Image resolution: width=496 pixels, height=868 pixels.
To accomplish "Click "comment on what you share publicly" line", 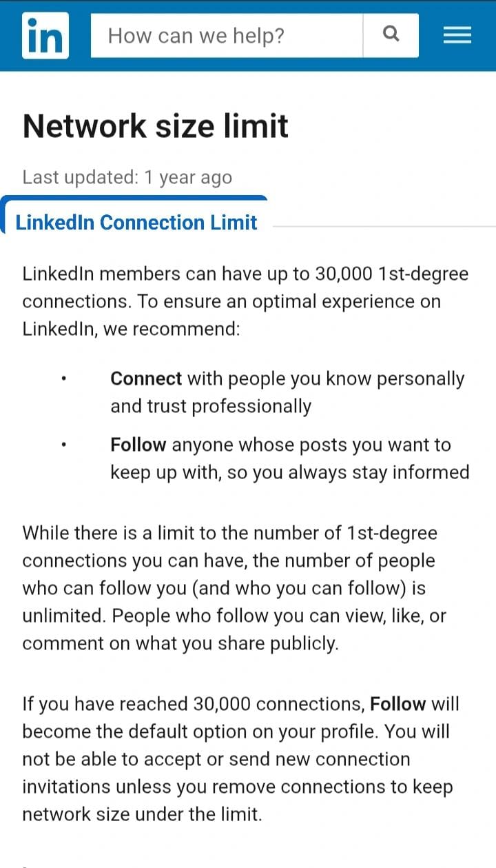I will coord(180,643).
